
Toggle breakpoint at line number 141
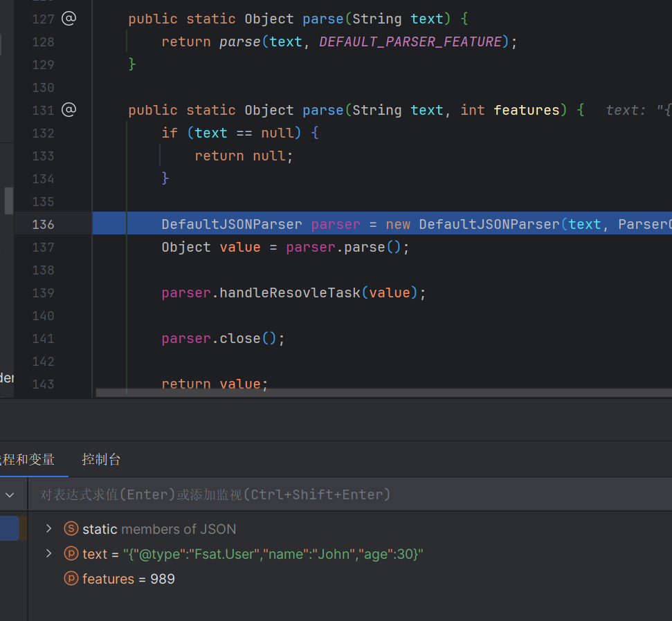(43, 338)
